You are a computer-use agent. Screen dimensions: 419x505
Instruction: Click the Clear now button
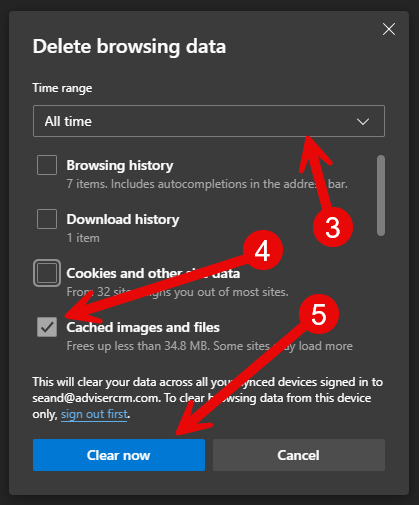point(119,455)
